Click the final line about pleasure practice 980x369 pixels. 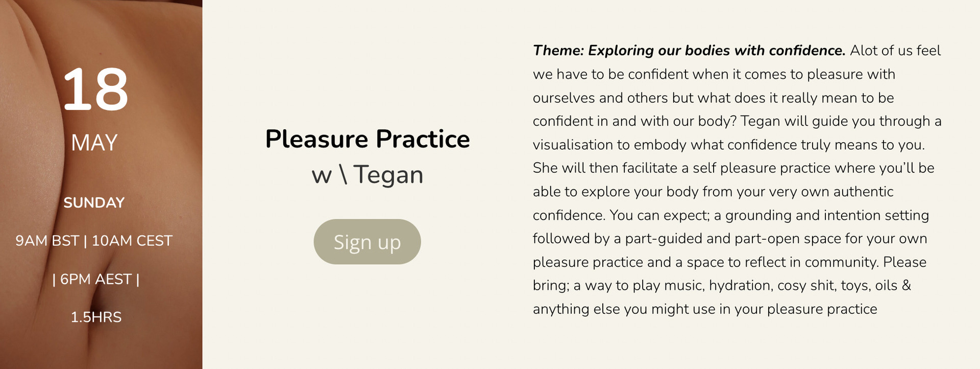click(704, 309)
